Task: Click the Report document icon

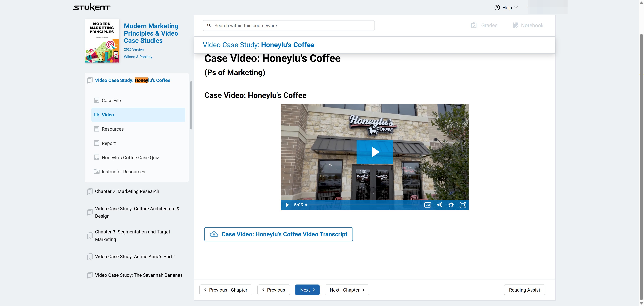Action: [96, 143]
